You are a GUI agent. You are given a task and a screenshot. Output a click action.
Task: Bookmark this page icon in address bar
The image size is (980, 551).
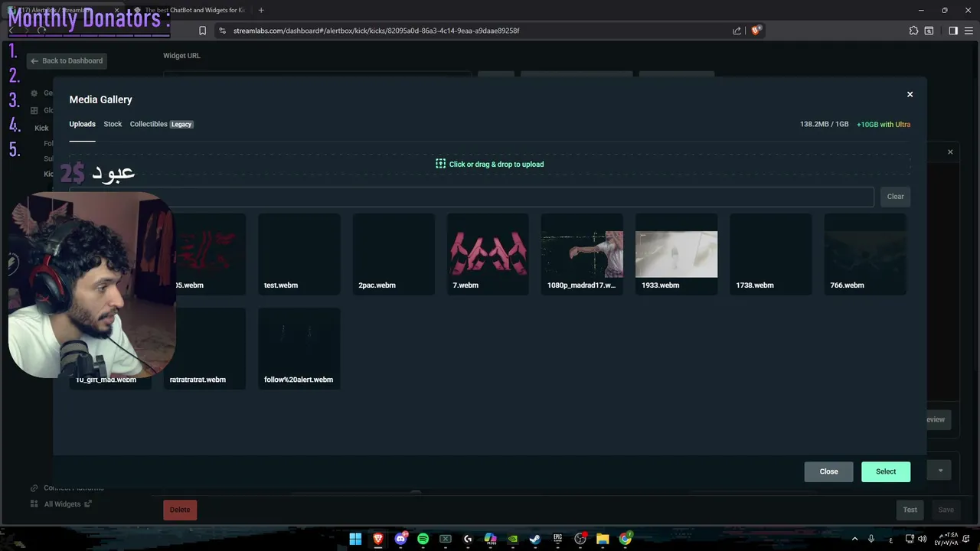(202, 31)
